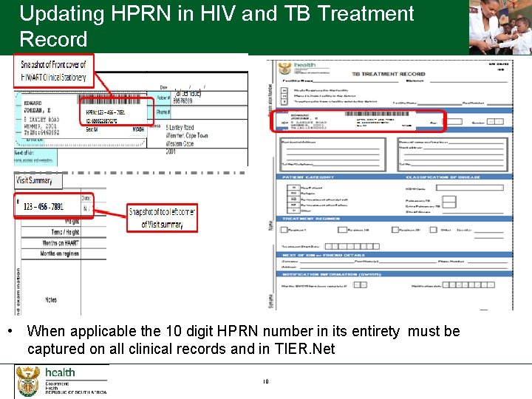Viewport: 532px width, 399px height.
Task: Click the 'NEXT OF KIN or FRIEND DETAILS' header
Action: click(x=324, y=255)
